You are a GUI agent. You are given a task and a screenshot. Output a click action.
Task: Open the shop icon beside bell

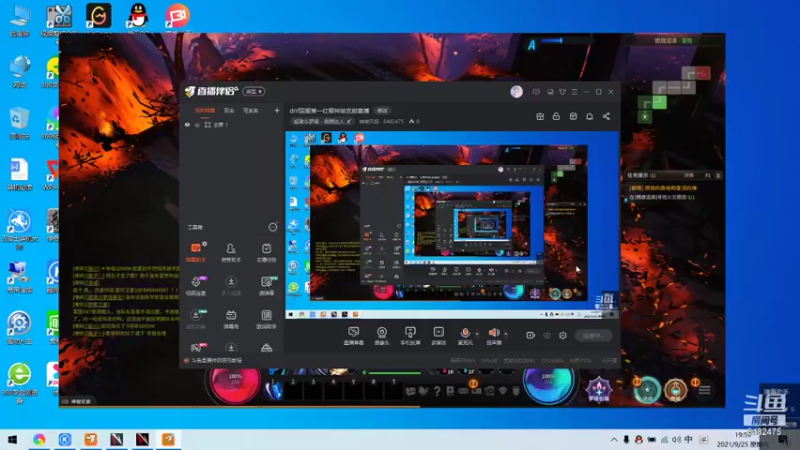click(x=573, y=116)
